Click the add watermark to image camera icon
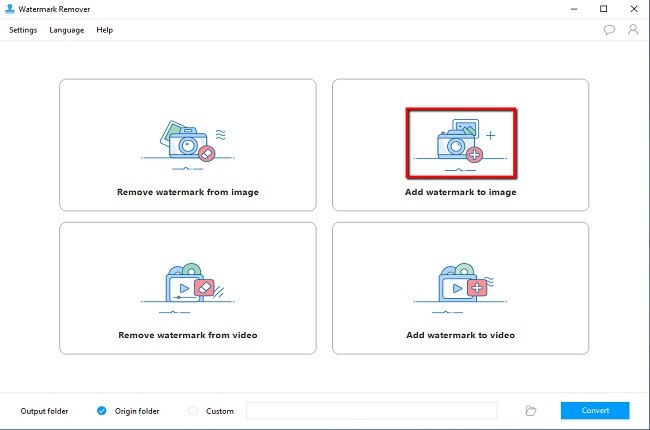 [460, 141]
